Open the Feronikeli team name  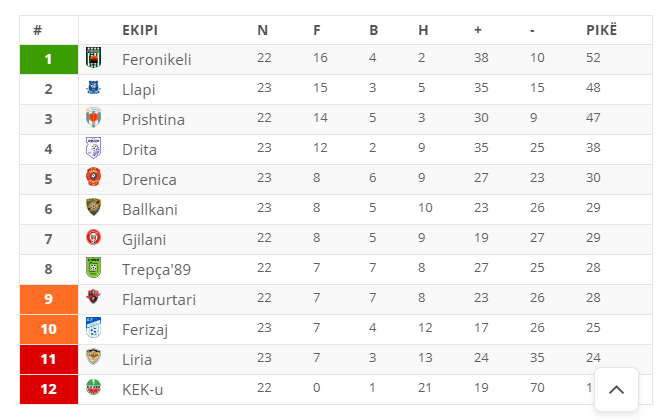pos(157,60)
